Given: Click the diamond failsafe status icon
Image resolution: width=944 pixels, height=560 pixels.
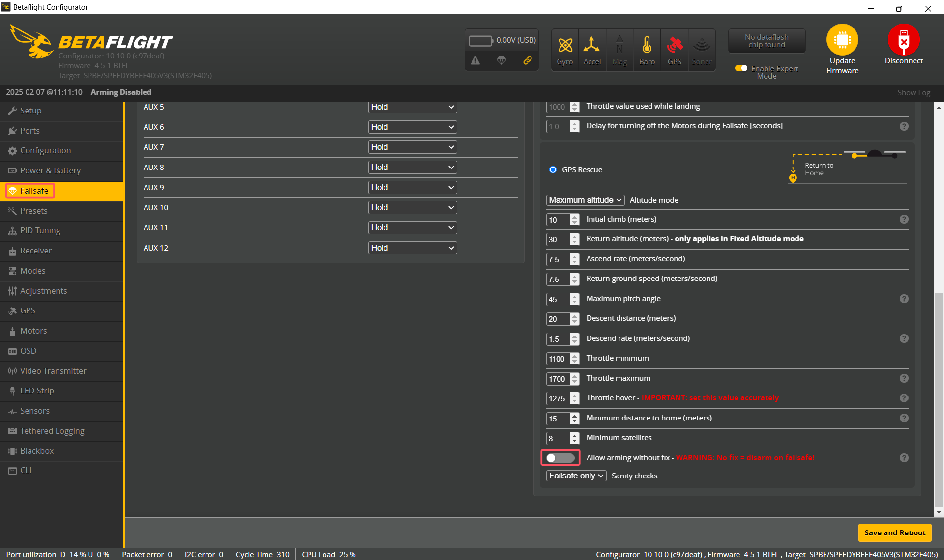Looking at the screenshot, I should pyautogui.click(x=501, y=60).
